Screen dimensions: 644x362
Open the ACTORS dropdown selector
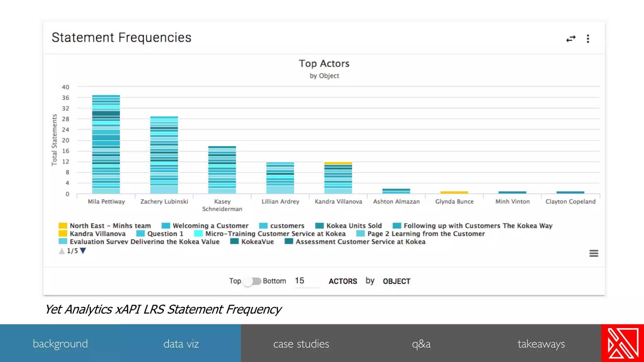[343, 281]
